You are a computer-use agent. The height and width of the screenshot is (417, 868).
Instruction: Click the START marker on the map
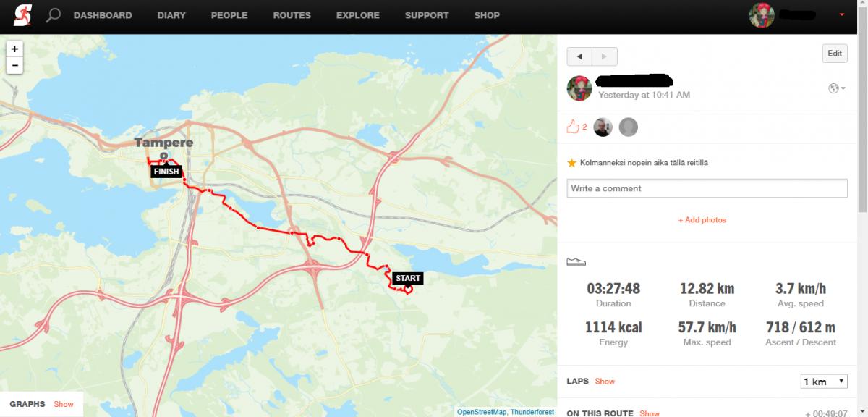407,279
